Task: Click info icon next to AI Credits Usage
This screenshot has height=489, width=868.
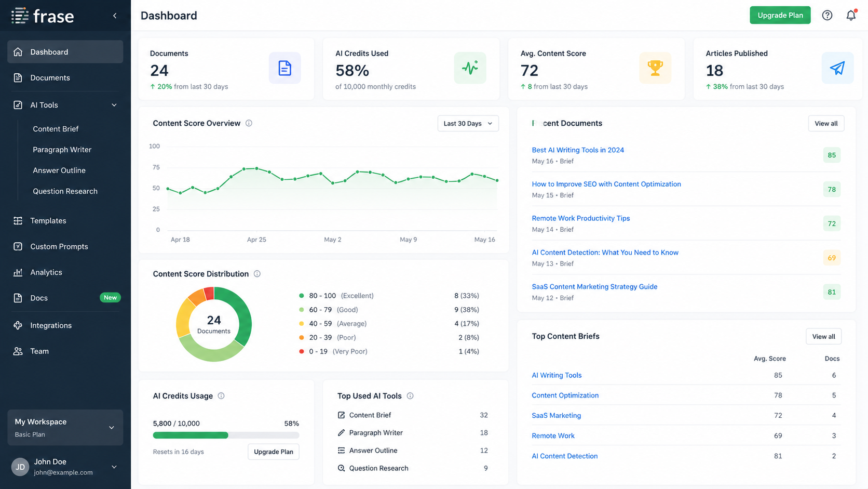Action: point(221,396)
